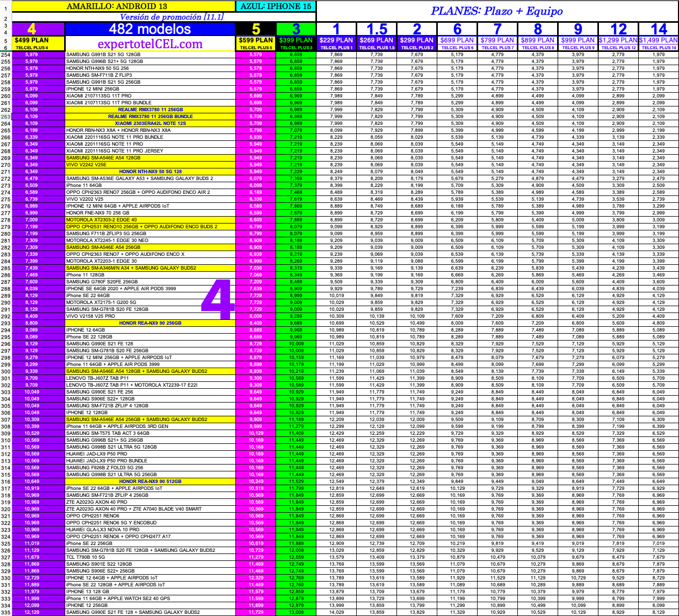679x616 pixels.
Task: Select 'SAMSUNG F926B Z FOLD3 5G 256' cell
Action: (150, 468)
